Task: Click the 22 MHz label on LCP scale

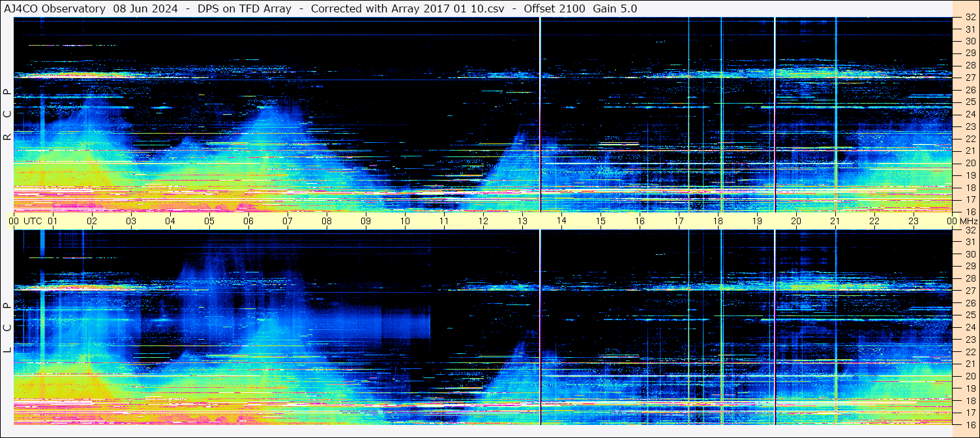Action: (x=970, y=352)
